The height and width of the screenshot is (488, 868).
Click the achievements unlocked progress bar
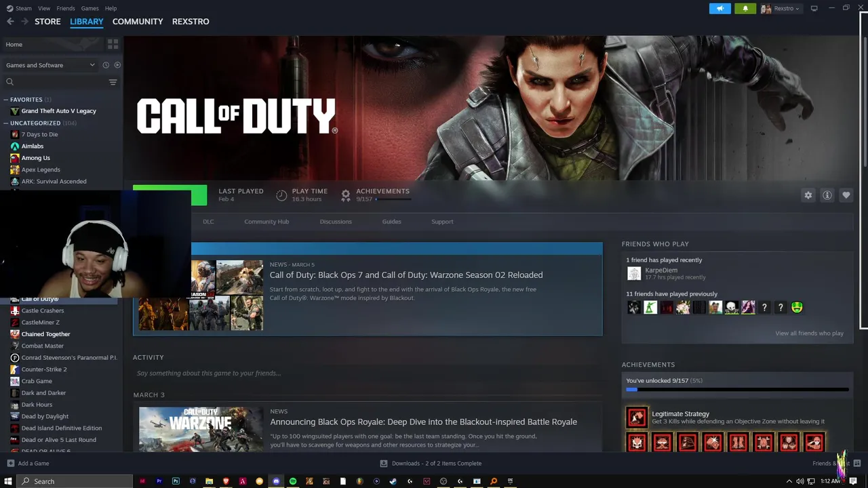(738, 390)
